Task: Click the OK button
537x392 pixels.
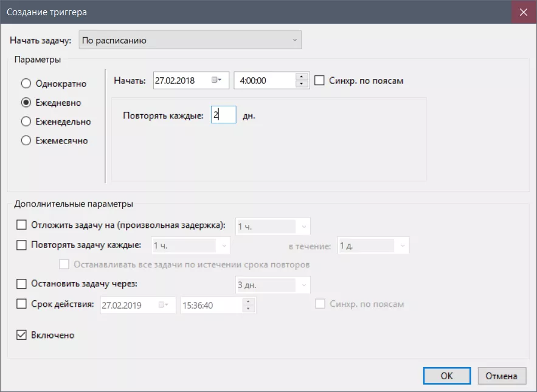Action: click(x=447, y=376)
